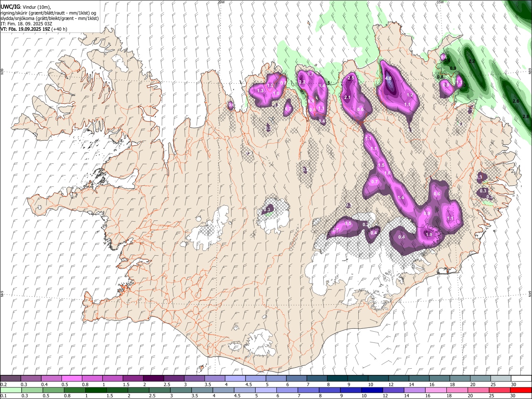Click the 4.0 snowfall value on the map

tap(388, 78)
